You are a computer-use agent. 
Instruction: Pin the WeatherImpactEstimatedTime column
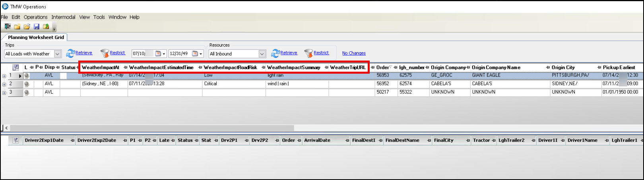(200, 68)
